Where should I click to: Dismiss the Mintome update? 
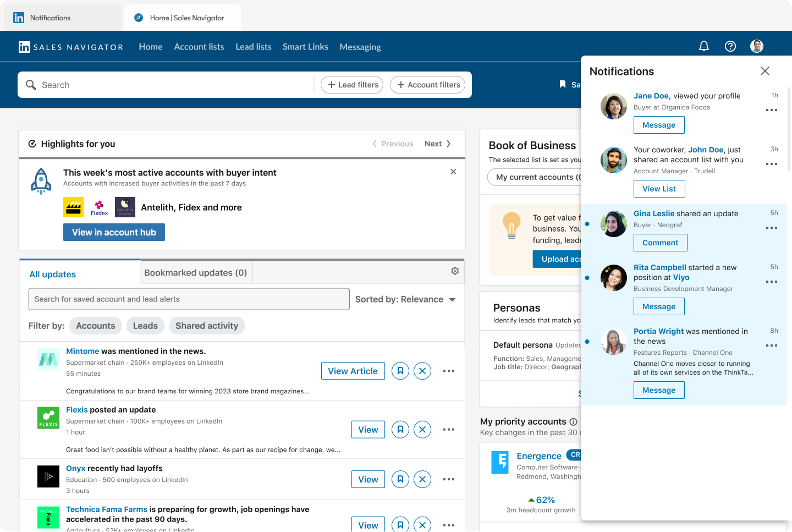pyautogui.click(x=422, y=371)
